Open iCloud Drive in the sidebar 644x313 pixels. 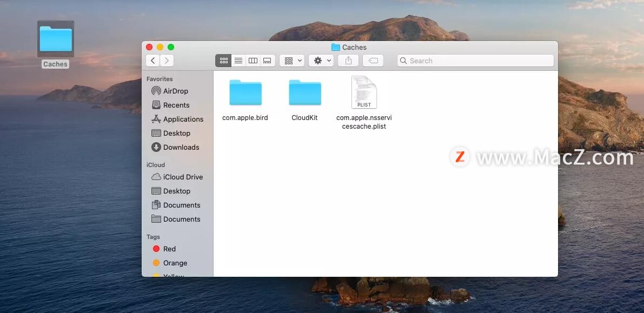point(177,177)
